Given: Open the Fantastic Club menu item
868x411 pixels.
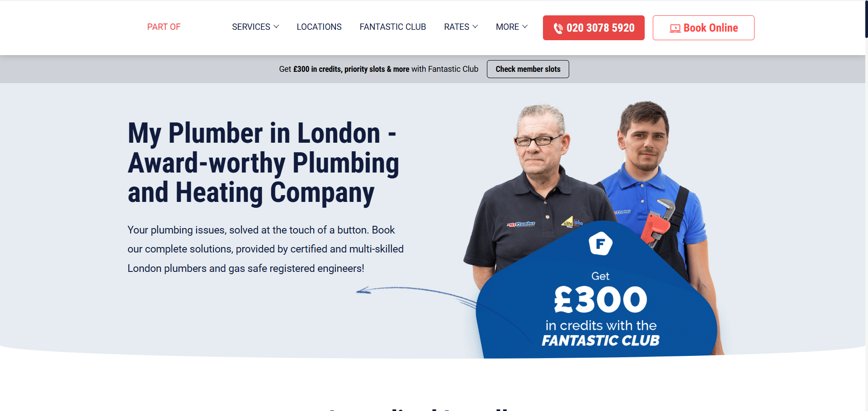Looking at the screenshot, I should [x=393, y=27].
